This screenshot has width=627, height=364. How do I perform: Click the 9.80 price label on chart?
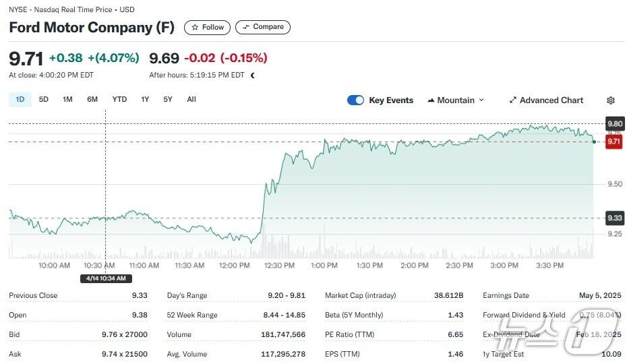click(x=614, y=124)
